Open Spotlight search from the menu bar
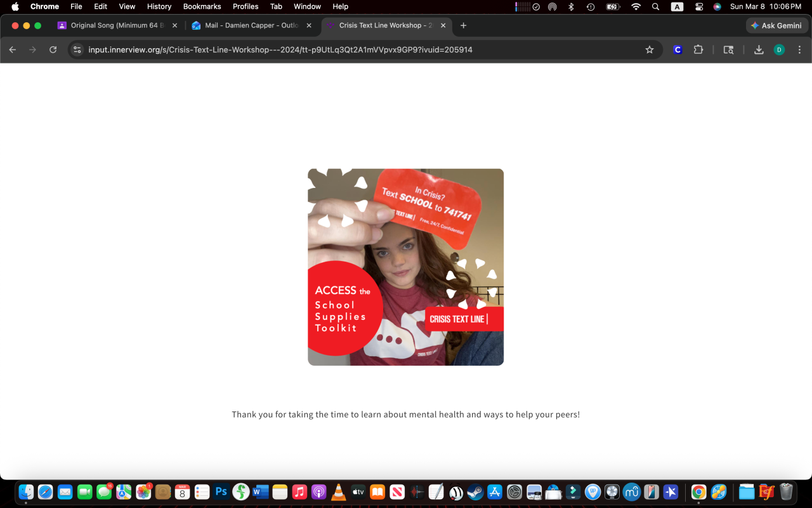812x508 pixels. [656, 6]
